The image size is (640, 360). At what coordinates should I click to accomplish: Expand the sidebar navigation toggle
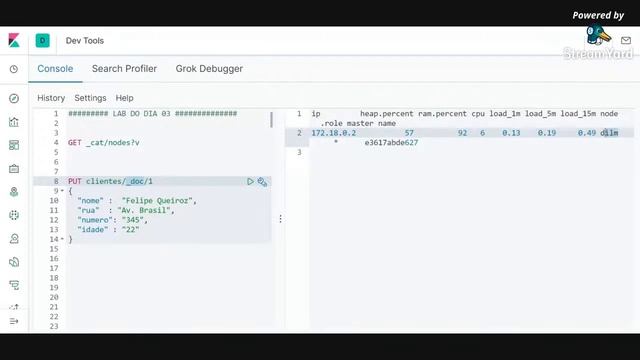pos(14,321)
